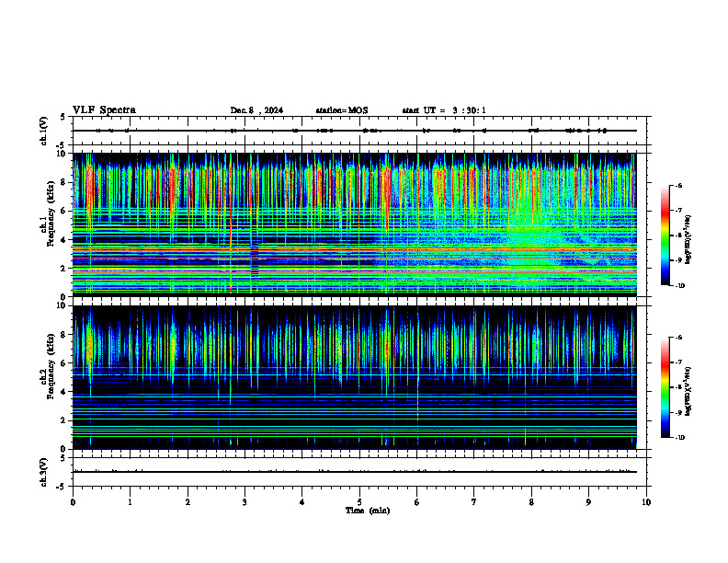The height and width of the screenshot is (563, 728).
Task: Click the "5" tick on ch.1(V) axis
Action: click(63, 117)
